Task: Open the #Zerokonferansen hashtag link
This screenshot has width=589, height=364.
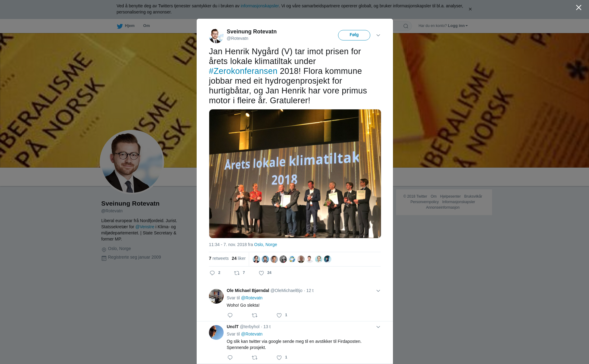Action: pos(243,71)
